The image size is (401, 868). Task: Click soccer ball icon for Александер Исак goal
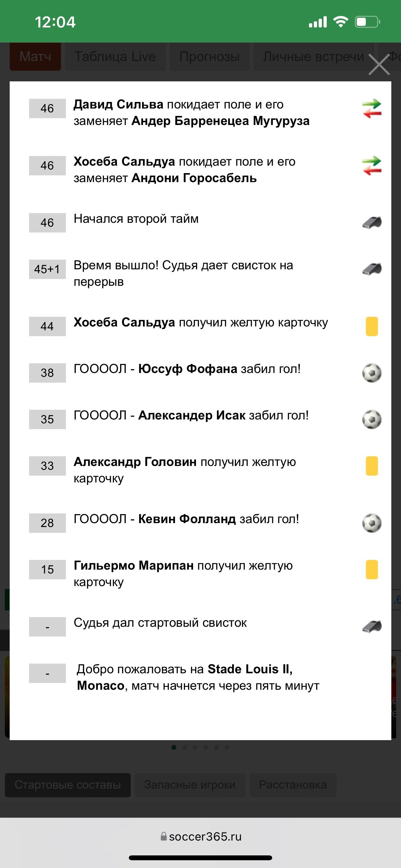coord(372,419)
